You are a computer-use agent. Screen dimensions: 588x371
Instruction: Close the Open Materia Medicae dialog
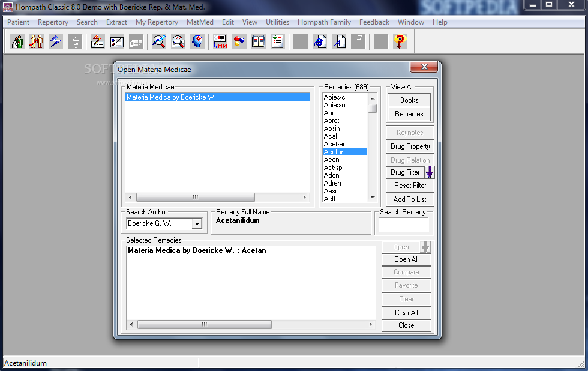(x=424, y=67)
